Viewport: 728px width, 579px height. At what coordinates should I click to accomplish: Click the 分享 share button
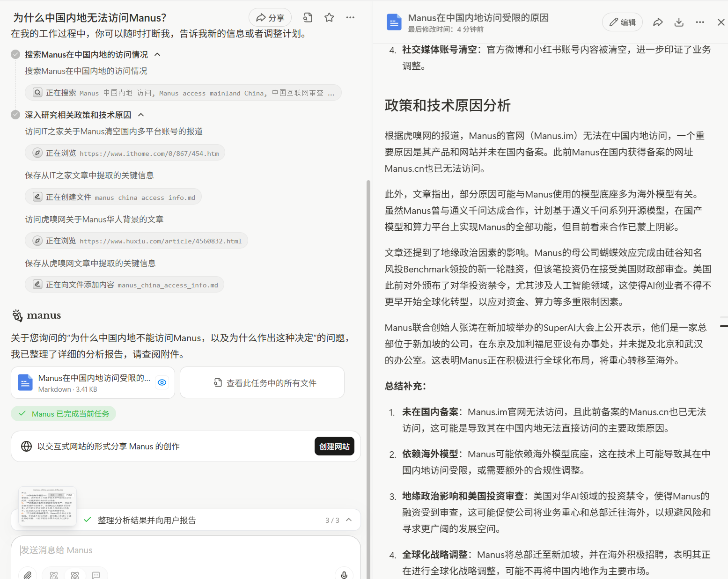coord(270,18)
